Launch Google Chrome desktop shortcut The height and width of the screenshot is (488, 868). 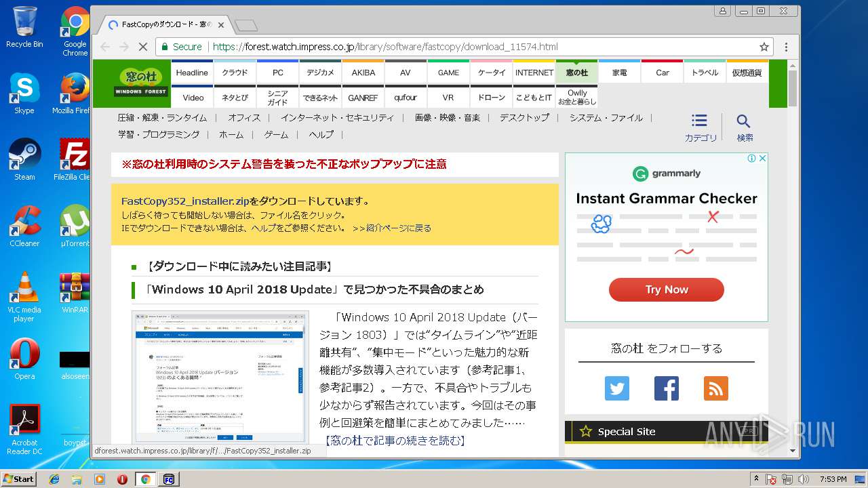(75, 31)
